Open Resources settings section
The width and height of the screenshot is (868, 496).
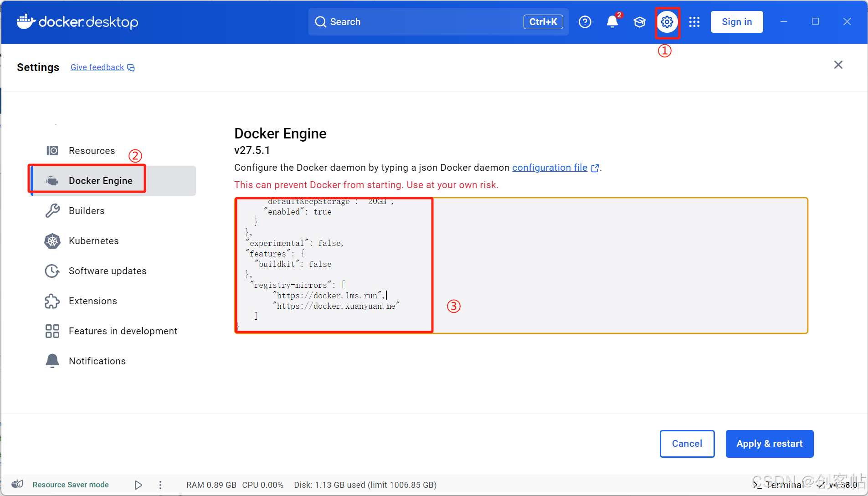tap(113, 151)
